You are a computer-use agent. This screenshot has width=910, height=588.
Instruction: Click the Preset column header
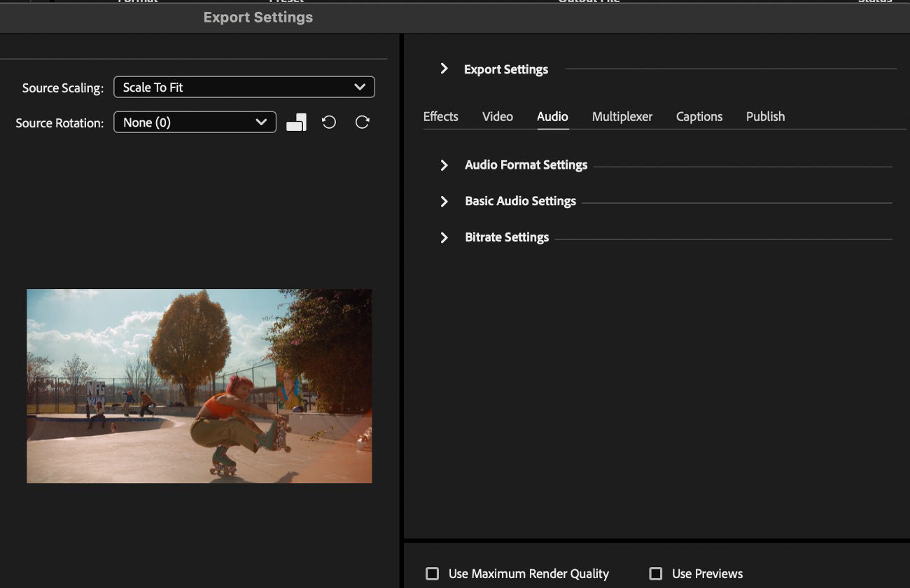coord(286,2)
